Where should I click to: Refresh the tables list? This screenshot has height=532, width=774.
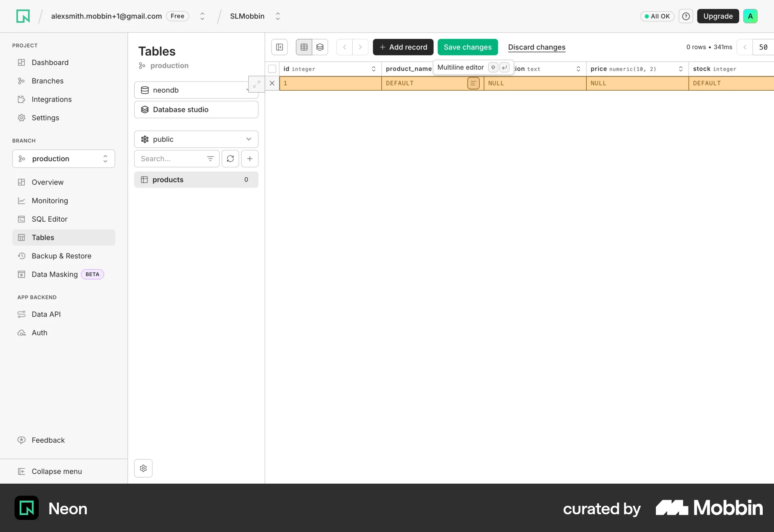coord(230,159)
